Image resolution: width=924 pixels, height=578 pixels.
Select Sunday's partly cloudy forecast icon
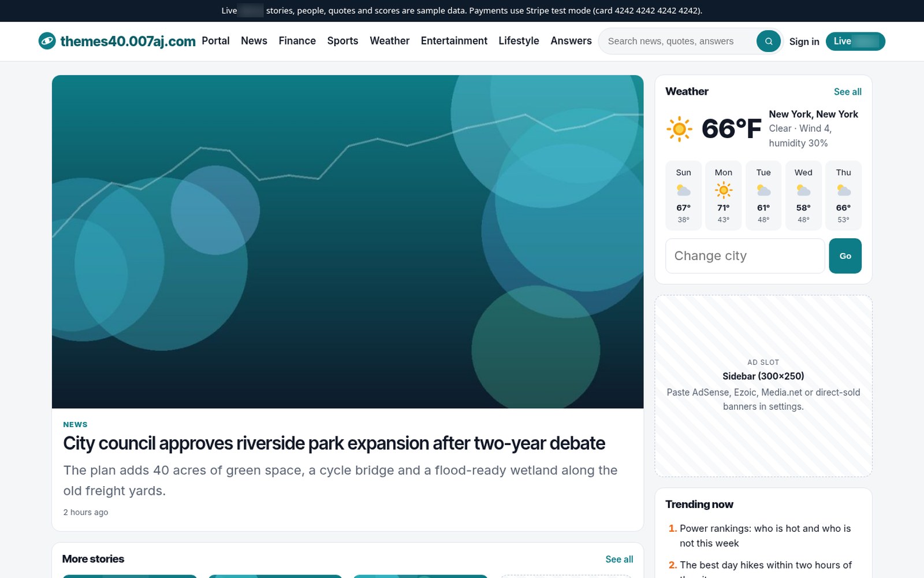click(683, 190)
